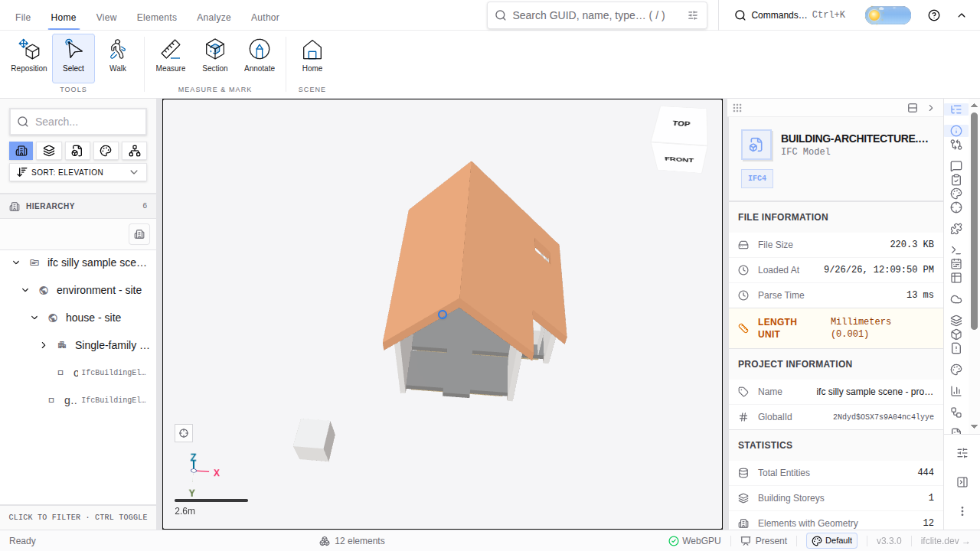Image resolution: width=980 pixels, height=551 pixels.
Task: Open the vertical three-dot menu in the right sidebar
Action: pos(962,510)
